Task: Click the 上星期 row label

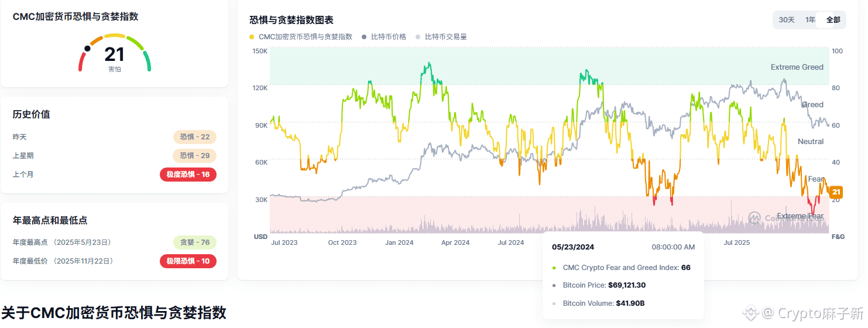Action: pyautogui.click(x=23, y=156)
